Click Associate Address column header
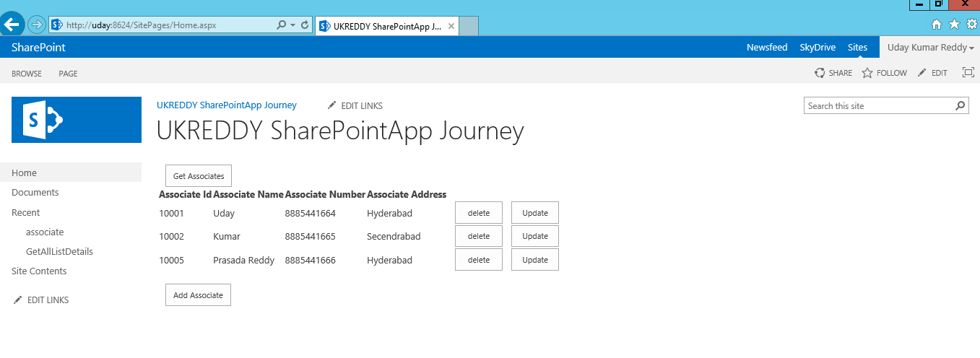This screenshot has width=980, height=358. tap(407, 194)
